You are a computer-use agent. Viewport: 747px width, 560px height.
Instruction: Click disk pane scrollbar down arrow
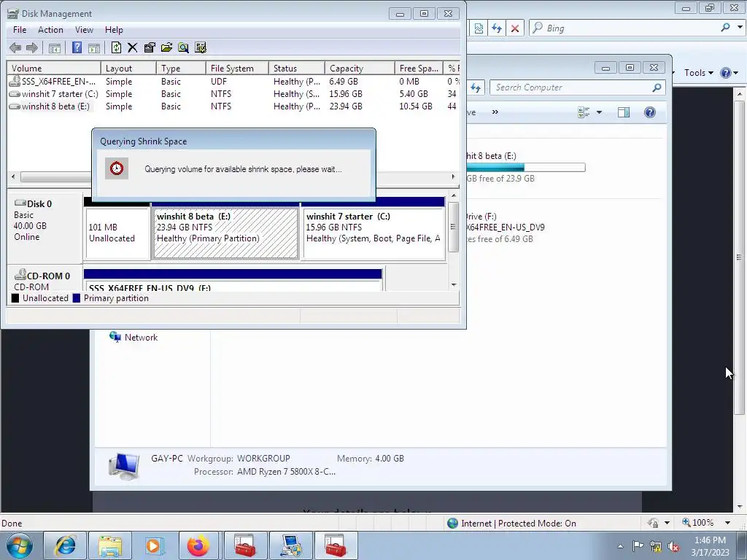tap(454, 285)
